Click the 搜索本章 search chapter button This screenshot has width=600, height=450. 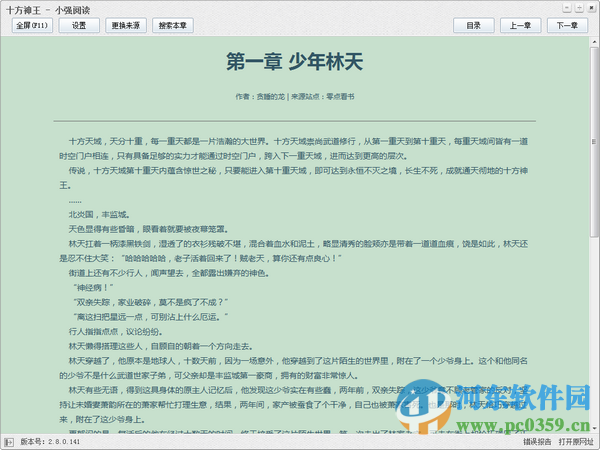pos(173,25)
